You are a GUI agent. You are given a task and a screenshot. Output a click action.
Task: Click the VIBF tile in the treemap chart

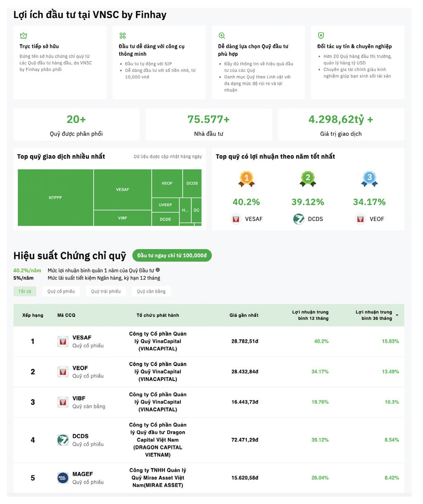click(x=122, y=218)
